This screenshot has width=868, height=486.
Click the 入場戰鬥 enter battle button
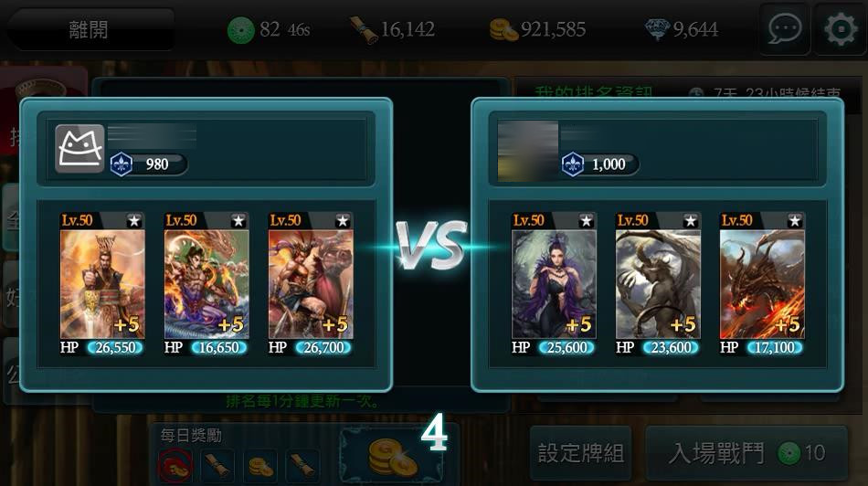tap(746, 453)
